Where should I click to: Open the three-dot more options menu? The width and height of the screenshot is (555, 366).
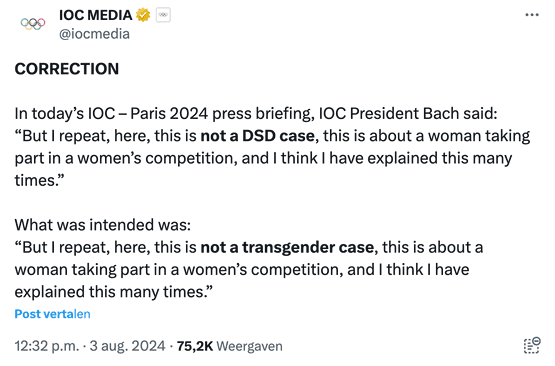click(x=532, y=15)
